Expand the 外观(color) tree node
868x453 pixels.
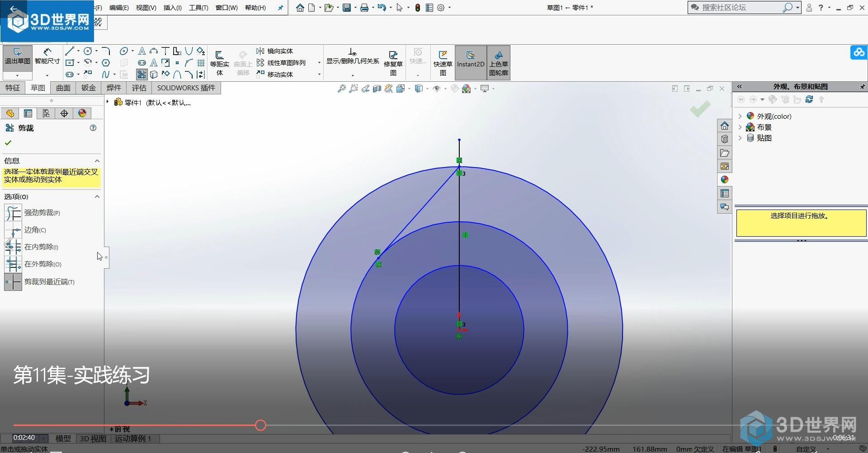pyautogui.click(x=740, y=116)
